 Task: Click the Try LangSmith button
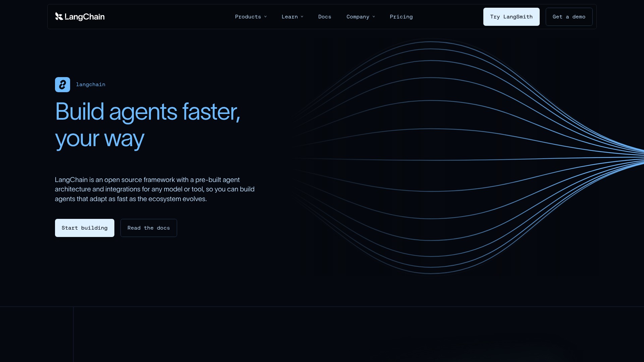click(511, 17)
